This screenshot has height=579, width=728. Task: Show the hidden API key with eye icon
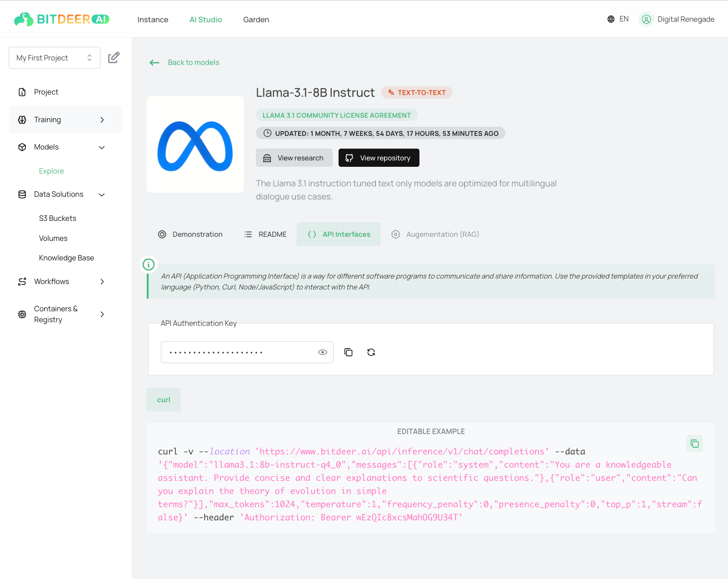coord(323,352)
